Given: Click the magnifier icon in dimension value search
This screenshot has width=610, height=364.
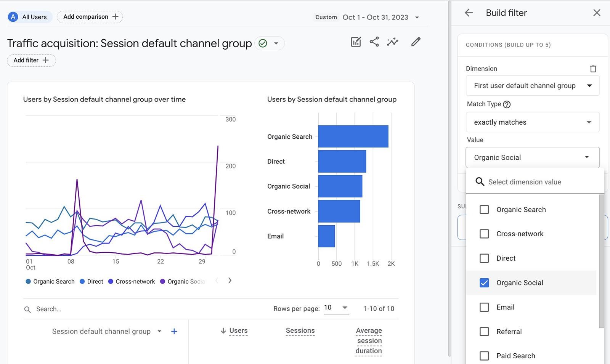Looking at the screenshot, I should 480,182.
